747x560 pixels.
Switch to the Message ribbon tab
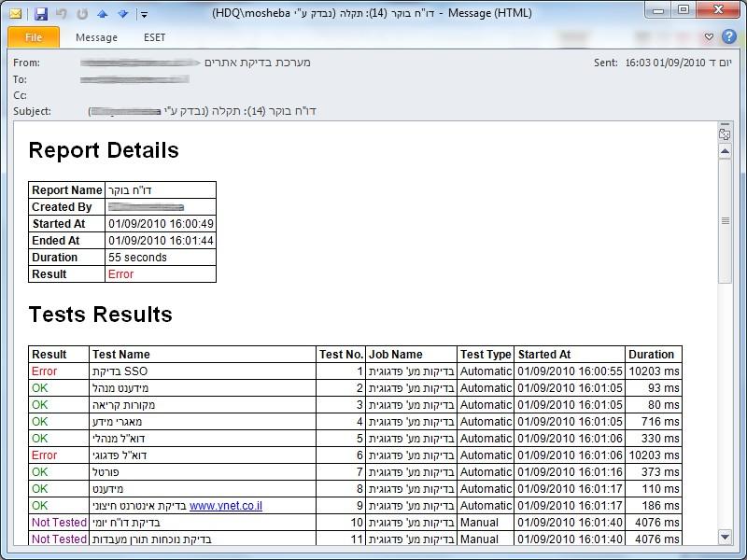96,37
